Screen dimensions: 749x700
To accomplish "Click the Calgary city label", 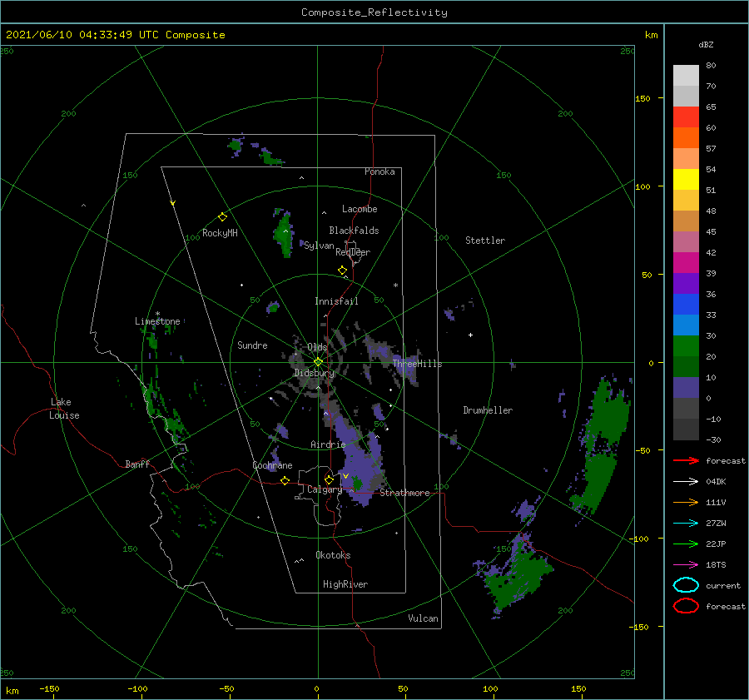I will coord(325,489).
